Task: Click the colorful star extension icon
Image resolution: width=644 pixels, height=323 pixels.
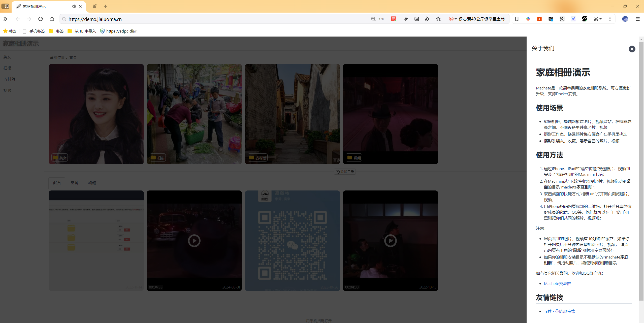Action: click(x=528, y=19)
